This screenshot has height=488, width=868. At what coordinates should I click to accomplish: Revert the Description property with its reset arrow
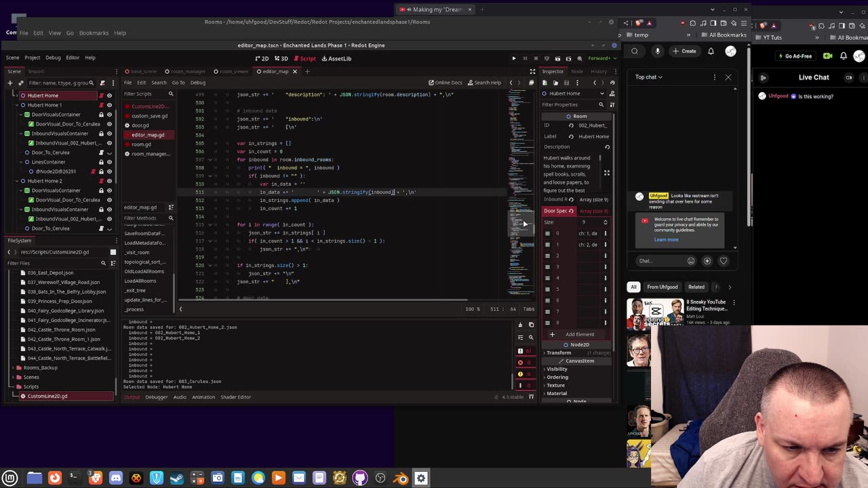click(607, 146)
